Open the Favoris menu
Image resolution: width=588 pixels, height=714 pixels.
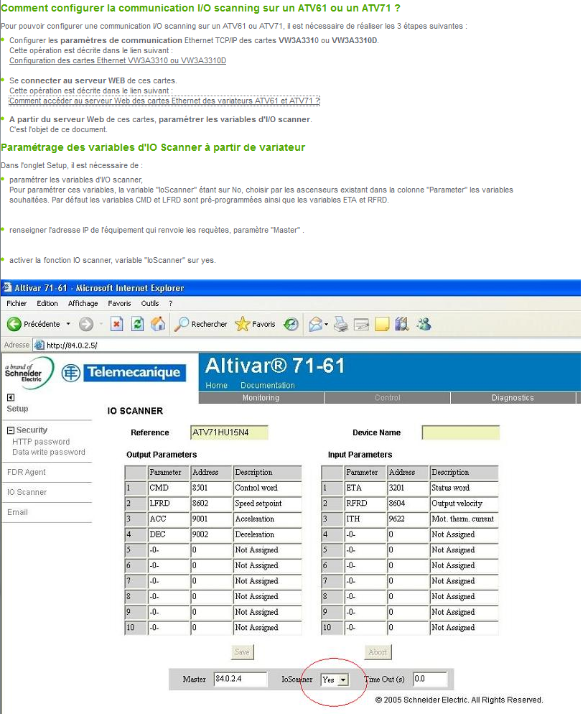[x=119, y=304]
